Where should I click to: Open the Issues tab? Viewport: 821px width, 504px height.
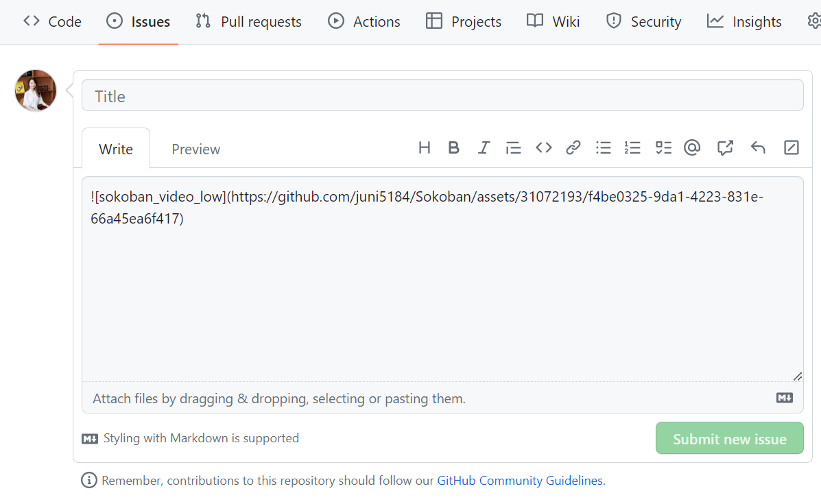139,21
